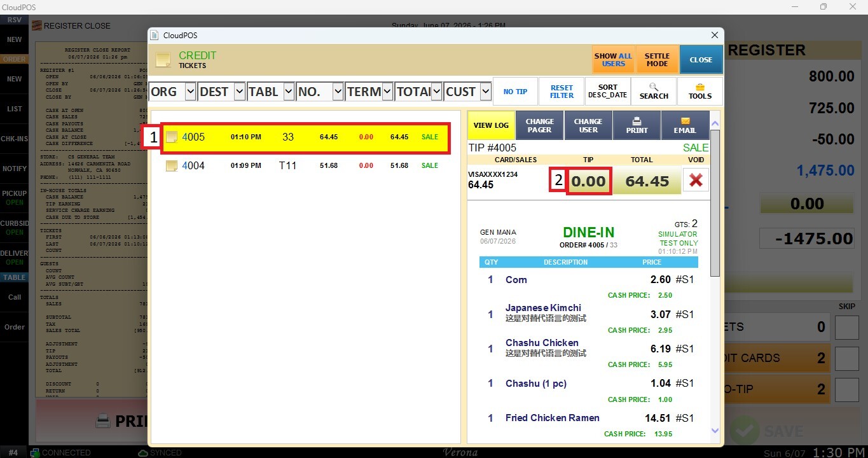Open LIST in the left sidebar
The image size is (868, 458).
[14, 109]
